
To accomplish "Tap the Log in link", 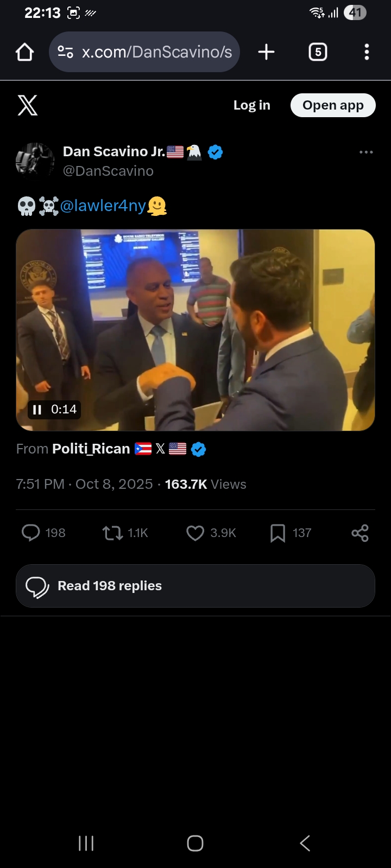I will click(251, 105).
